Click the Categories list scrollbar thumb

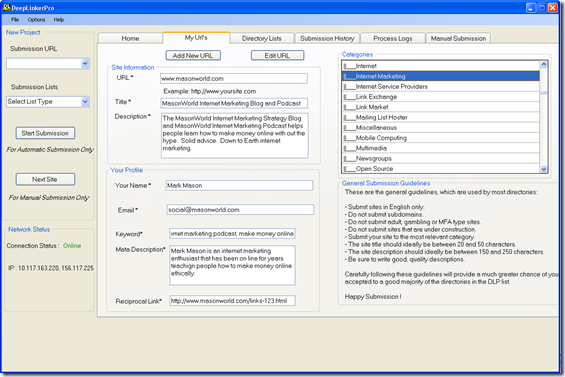[544, 93]
